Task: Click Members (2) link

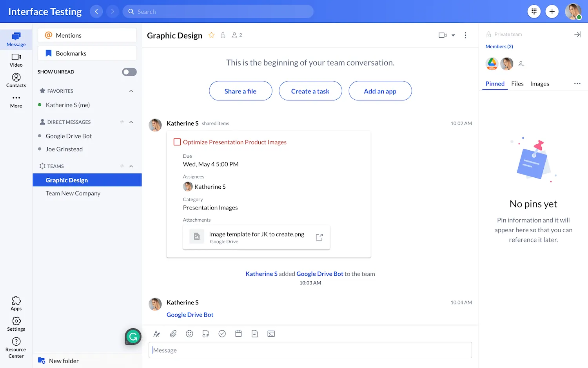Action: coord(499,46)
